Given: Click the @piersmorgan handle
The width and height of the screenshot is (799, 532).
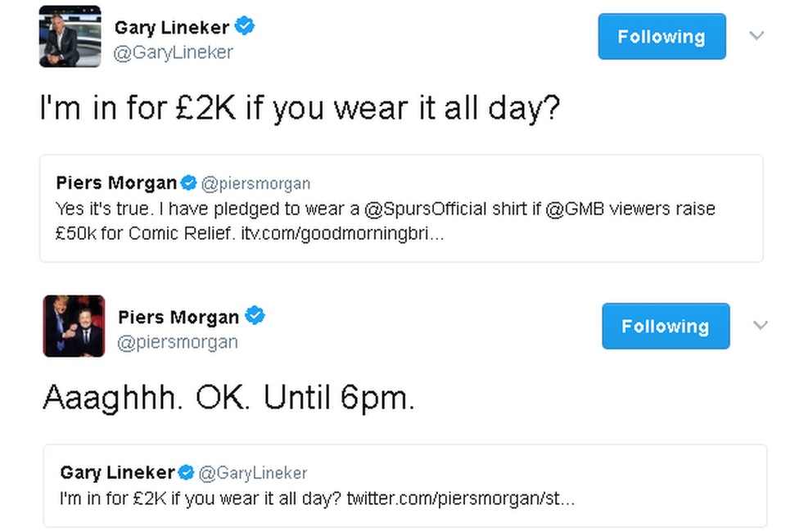Looking at the screenshot, I should 178,342.
